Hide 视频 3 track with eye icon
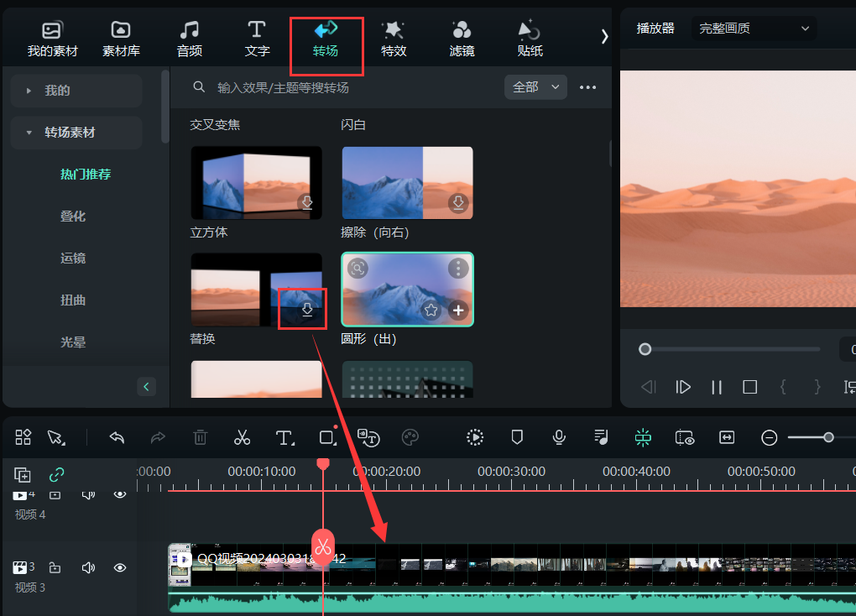856x616 pixels. coord(120,568)
